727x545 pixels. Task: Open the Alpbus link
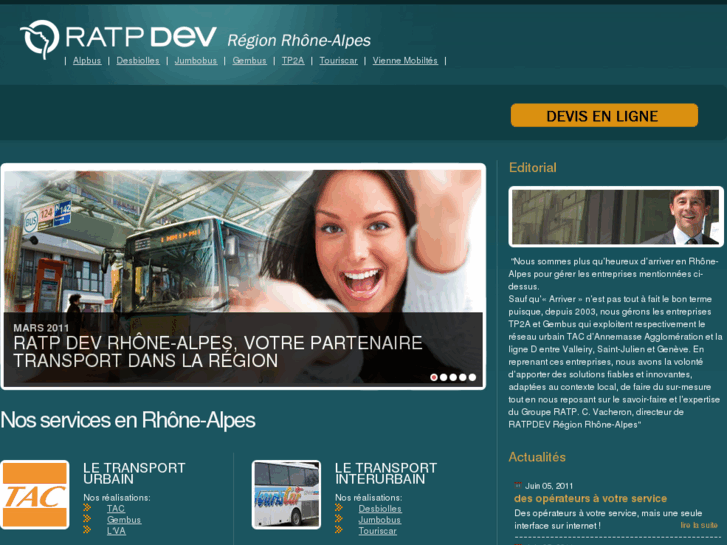87,61
